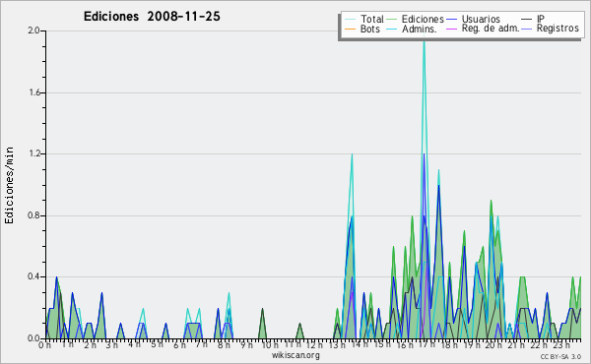Click the CC BY-SA 3.0 license text

560,356
